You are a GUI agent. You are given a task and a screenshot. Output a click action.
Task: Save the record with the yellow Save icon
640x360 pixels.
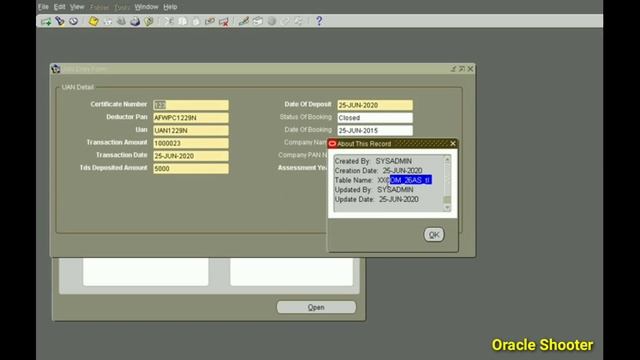[x=93, y=21]
